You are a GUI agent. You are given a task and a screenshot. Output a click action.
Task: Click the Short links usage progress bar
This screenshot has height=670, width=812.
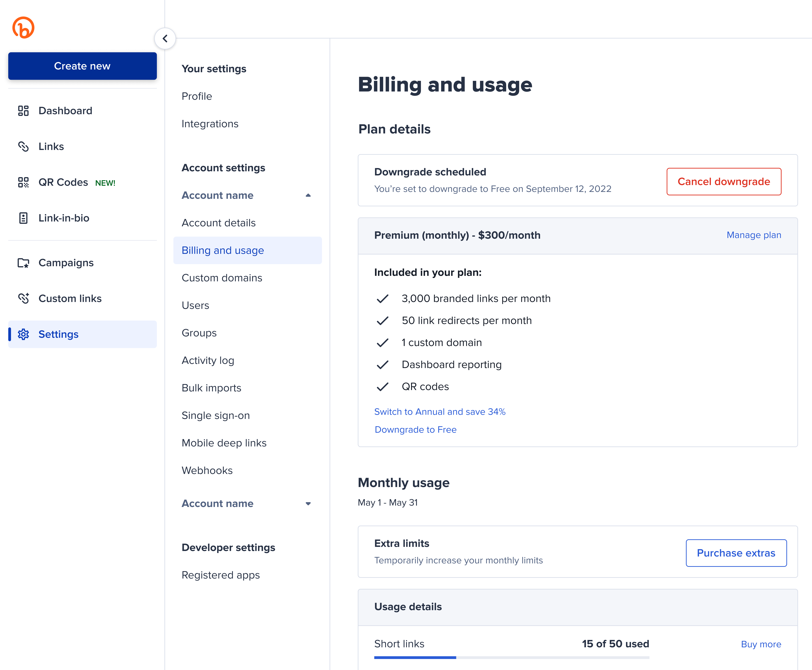tap(512, 658)
